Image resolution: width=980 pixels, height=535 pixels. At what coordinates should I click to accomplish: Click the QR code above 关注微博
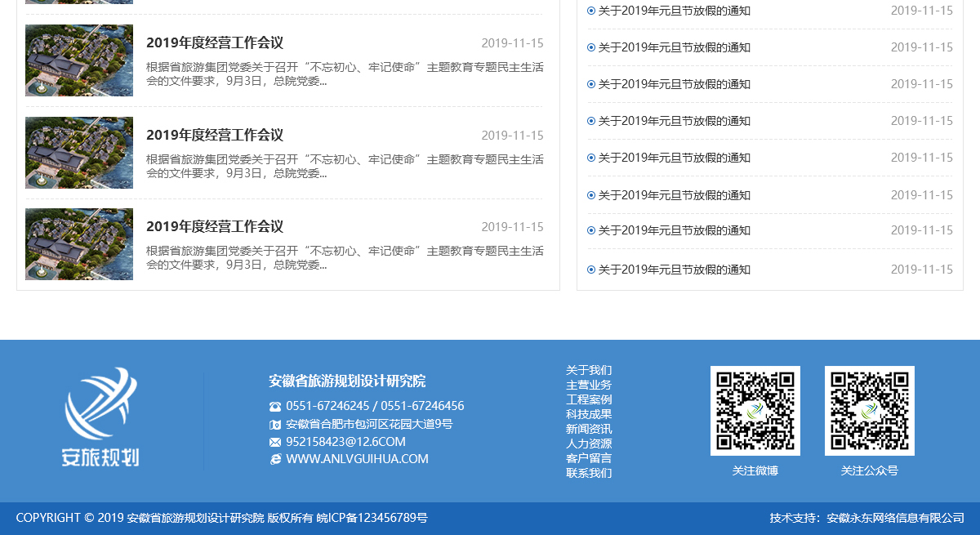(x=755, y=410)
